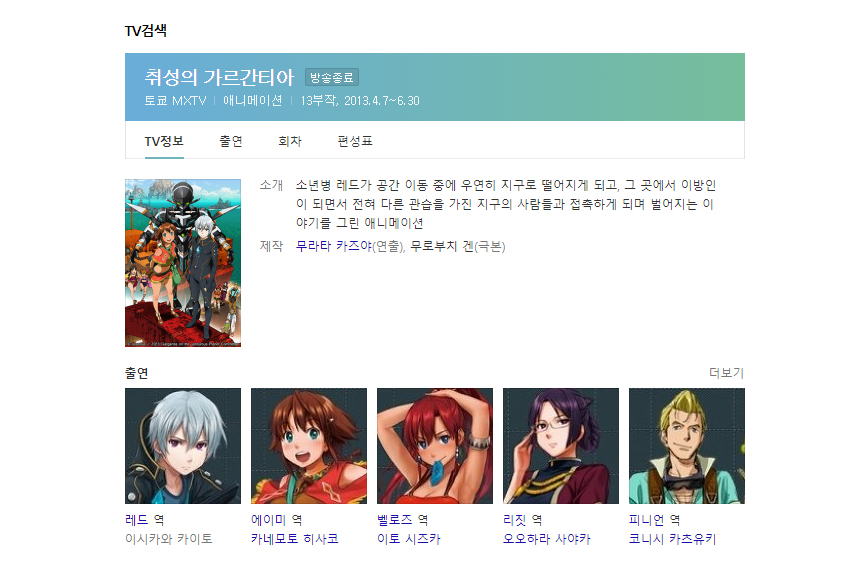Open voice actor 코니시 카츠유키 link
The width and height of the screenshot is (850, 569).
673,539
